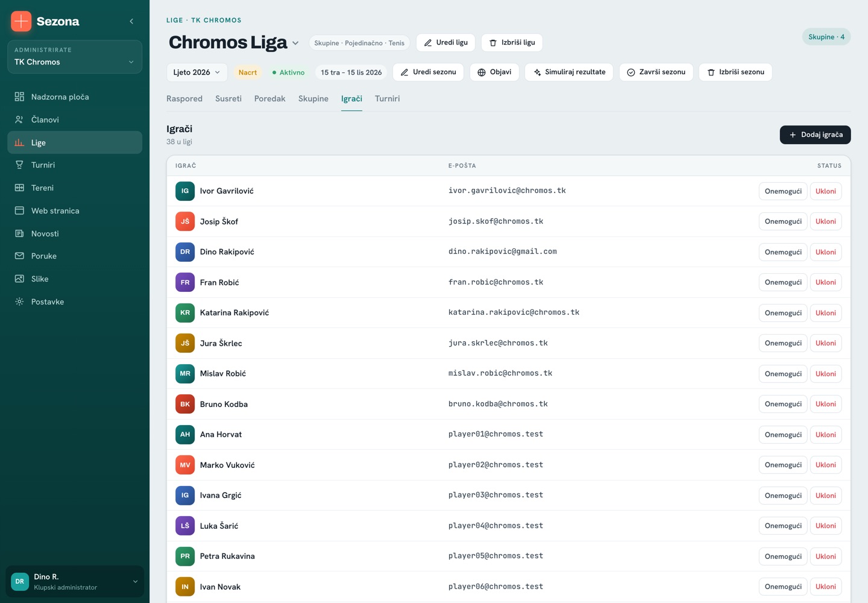Open the TK Chromos club selector dropdown

click(75, 57)
